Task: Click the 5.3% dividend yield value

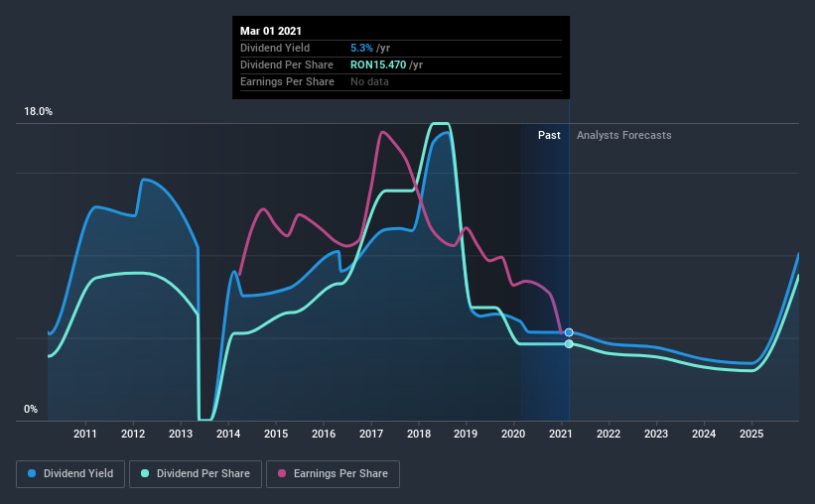Action: 361,48
